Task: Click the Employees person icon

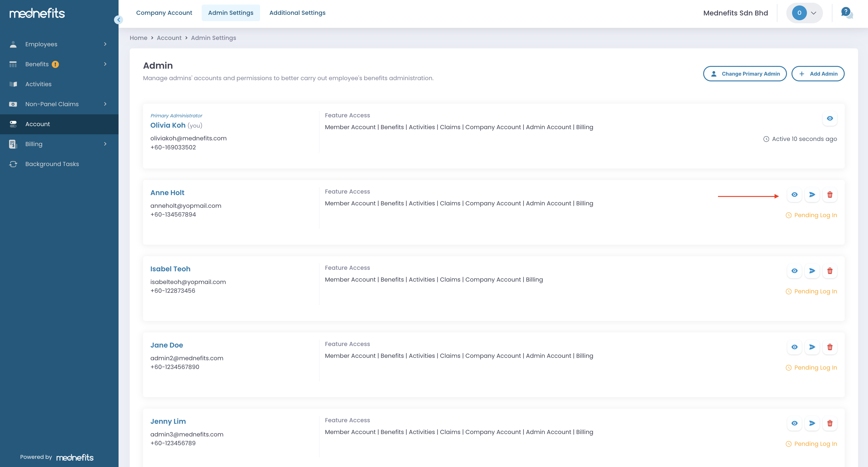Action: (13, 44)
